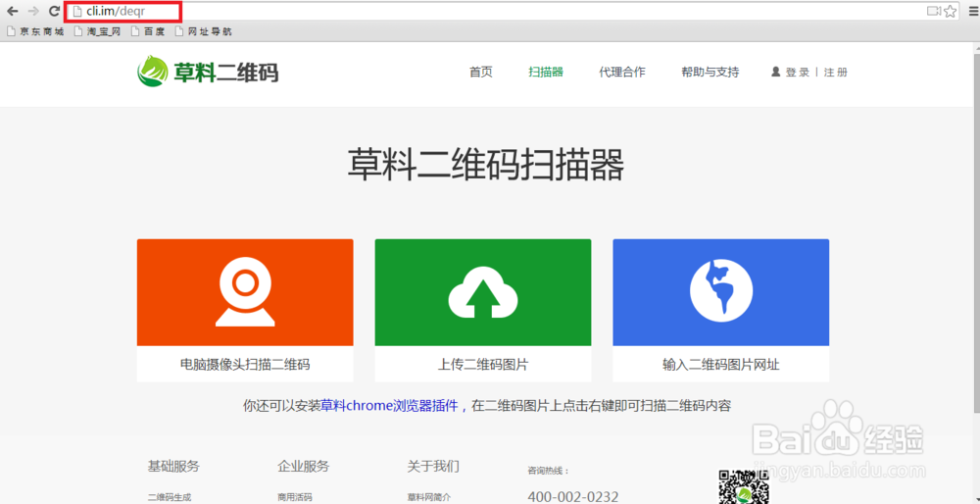
Task: Open the 二维码生成 footer link
Action: click(170, 498)
